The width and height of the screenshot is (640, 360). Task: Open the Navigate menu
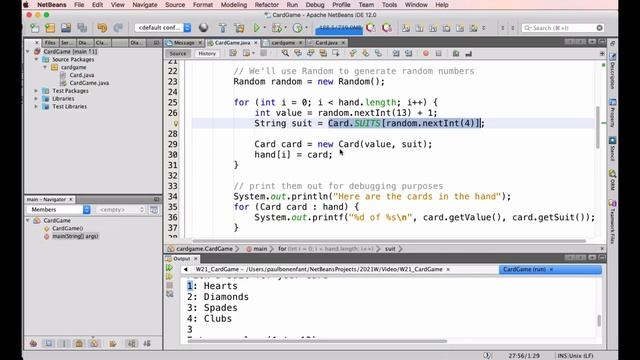(x=145, y=5)
